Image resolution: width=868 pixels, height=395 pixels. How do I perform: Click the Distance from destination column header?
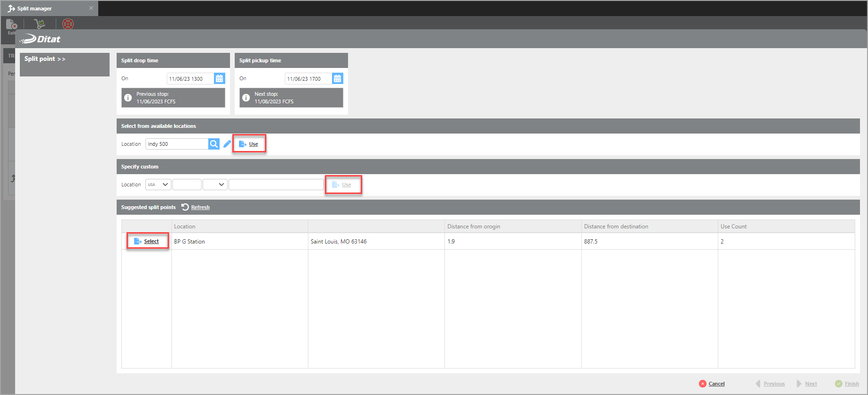[616, 227]
